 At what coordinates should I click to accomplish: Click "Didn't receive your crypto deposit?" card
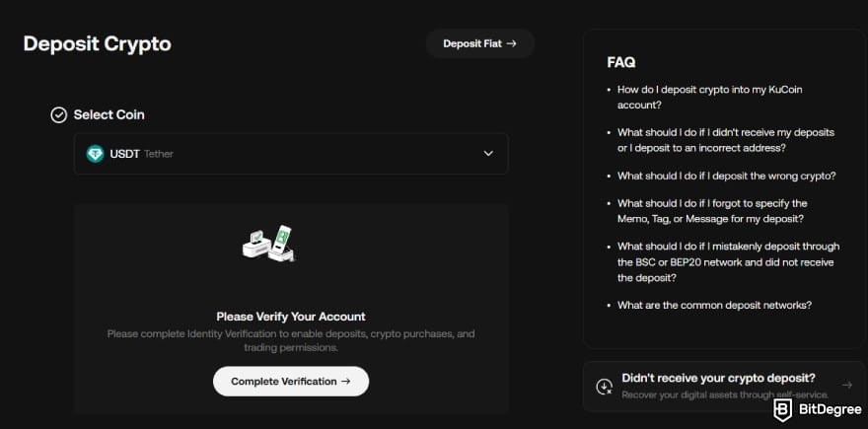[x=724, y=387]
